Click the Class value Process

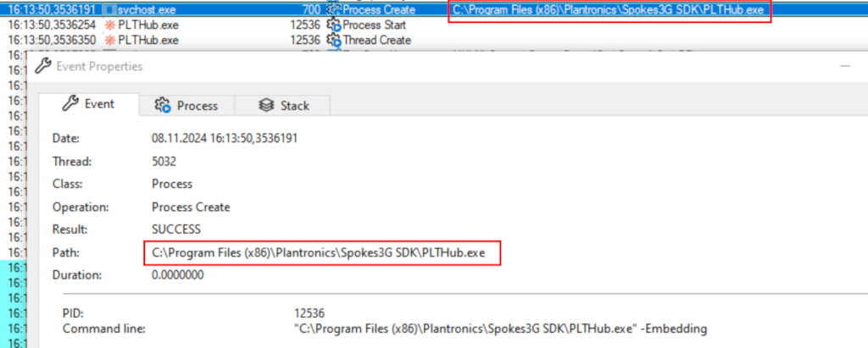[172, 184]
